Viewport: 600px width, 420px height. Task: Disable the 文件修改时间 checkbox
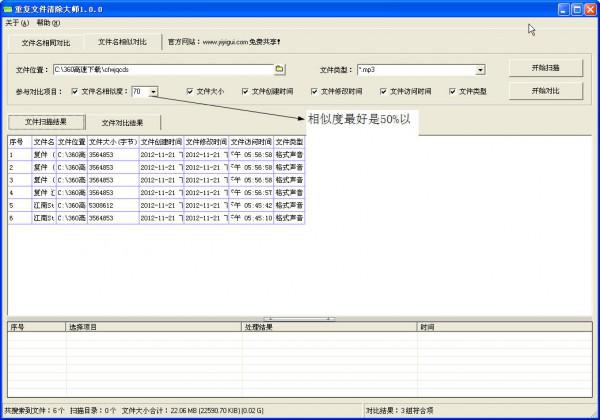[x=314, y=91]
